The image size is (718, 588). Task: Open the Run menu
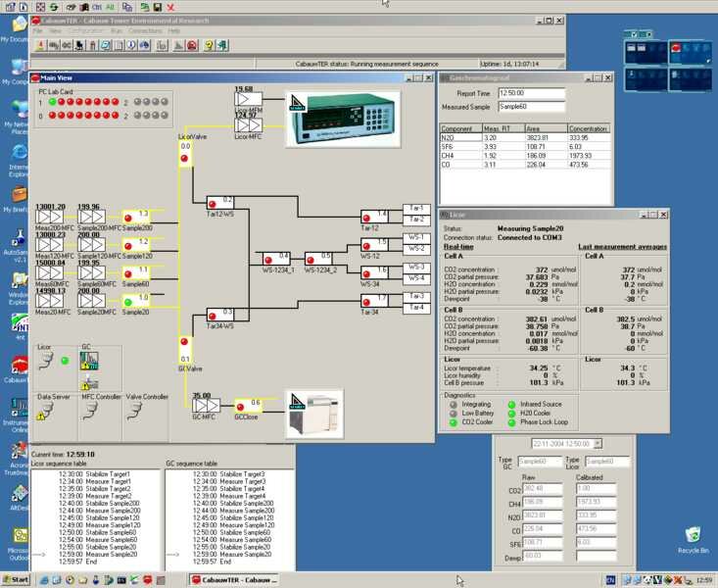117,30
